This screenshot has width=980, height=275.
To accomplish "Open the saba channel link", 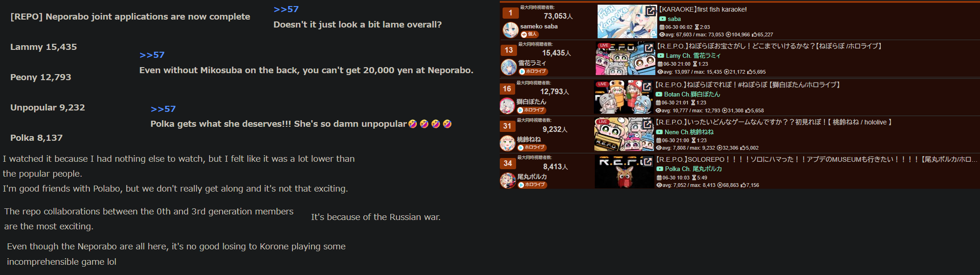I will 674,19.
